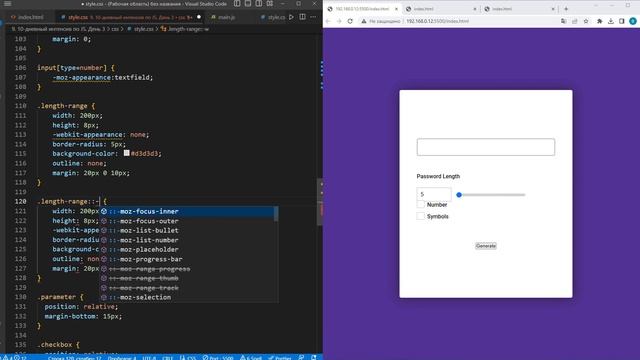Open the translate page icon in address bar
Image resolution: width=640 pixels, height=360 pixels.
click(563, 21)
